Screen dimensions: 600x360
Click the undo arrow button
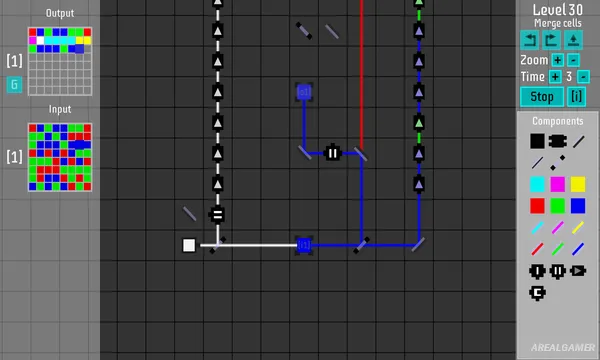coord(530,40)
